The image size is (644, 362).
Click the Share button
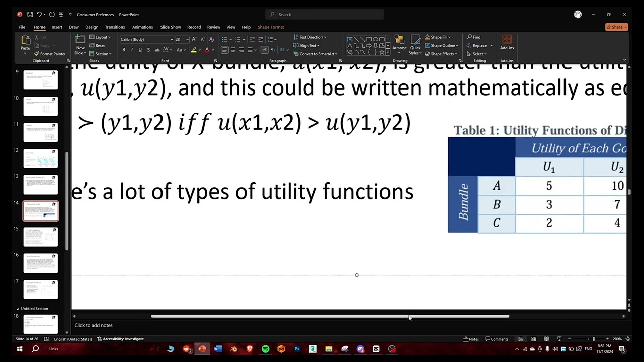click(616, 27)
